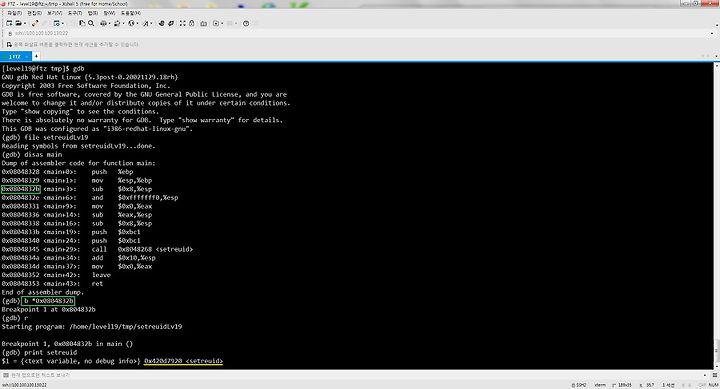Expand the Color scheme dropdown arrow
720x389 pixels.
(x=124, y=23)
